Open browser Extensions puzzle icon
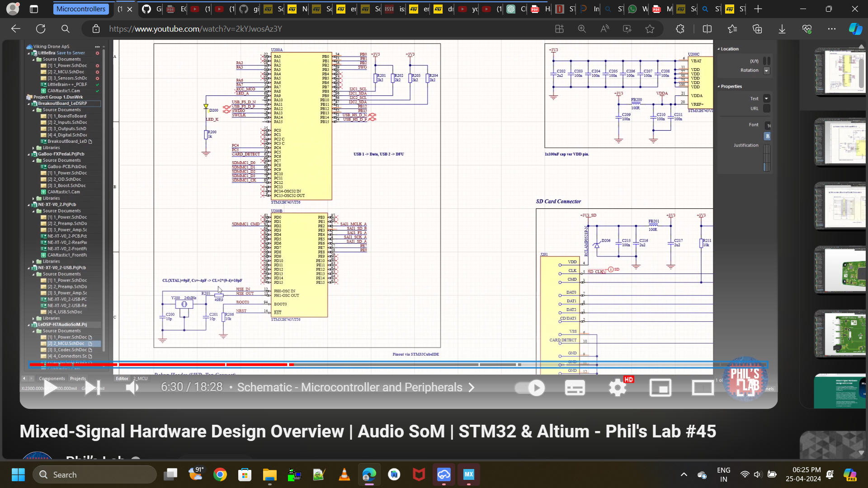Screen dimensions: 868x488 pos(680,29)
